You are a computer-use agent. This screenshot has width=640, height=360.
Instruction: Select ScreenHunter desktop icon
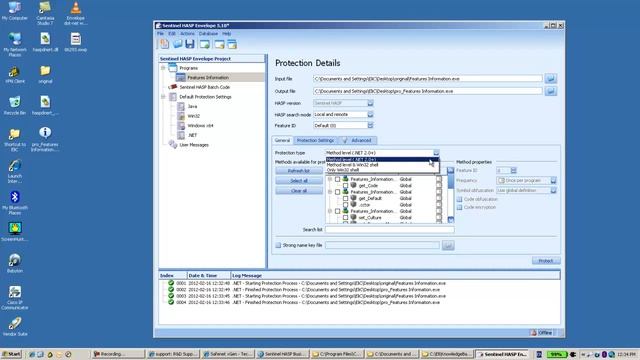point(15,232)
